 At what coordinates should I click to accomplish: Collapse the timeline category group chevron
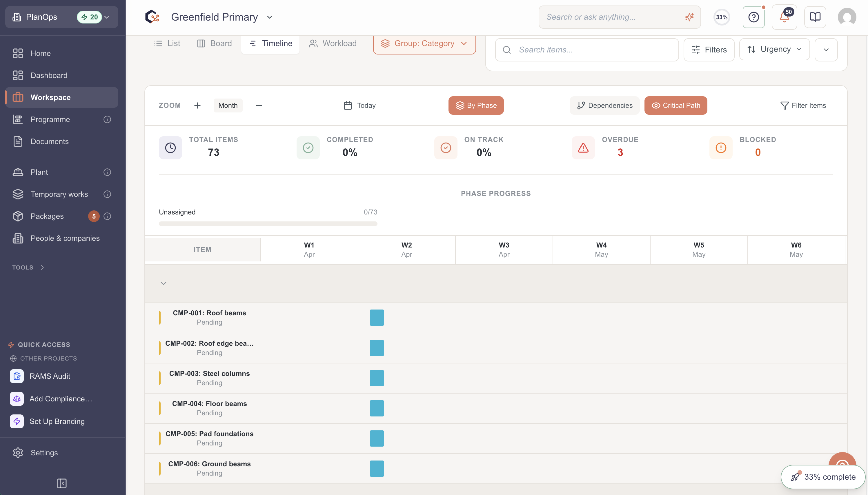click(164, 283)
